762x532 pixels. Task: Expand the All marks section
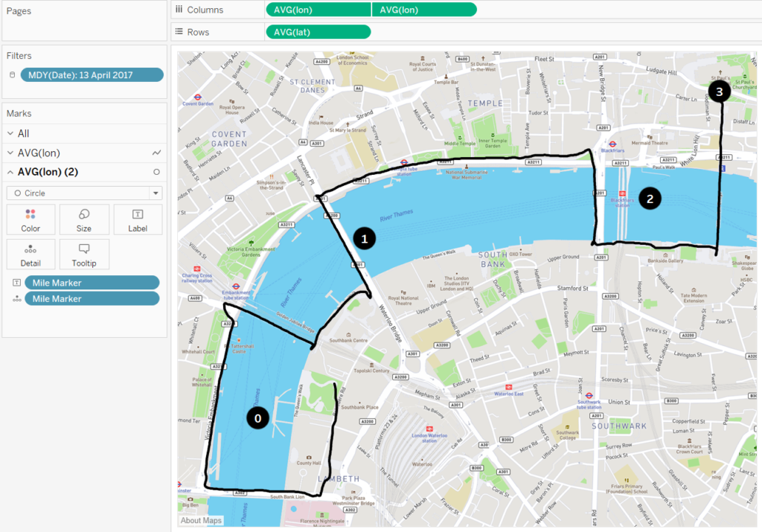pyautogui.click(x=10, y=133)
